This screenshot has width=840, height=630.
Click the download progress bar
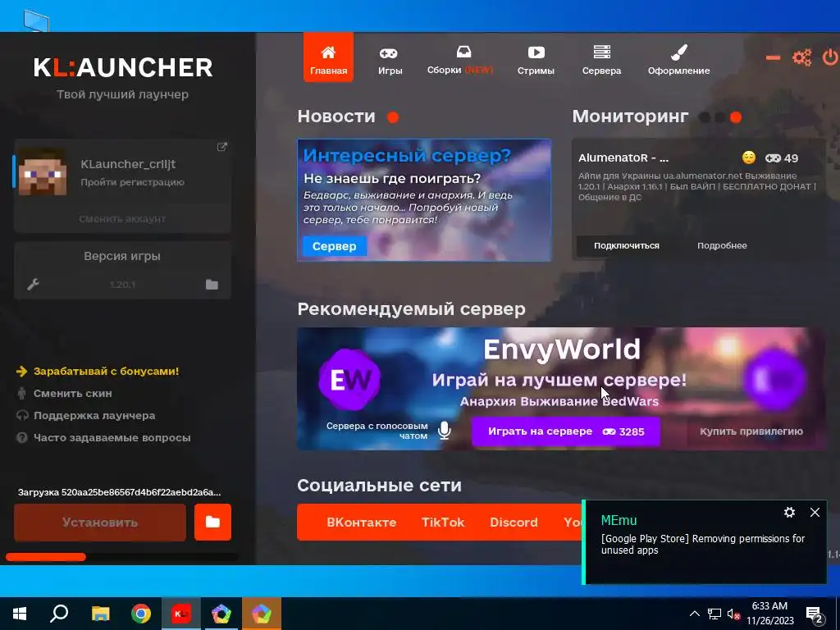[x=121, y=557]
